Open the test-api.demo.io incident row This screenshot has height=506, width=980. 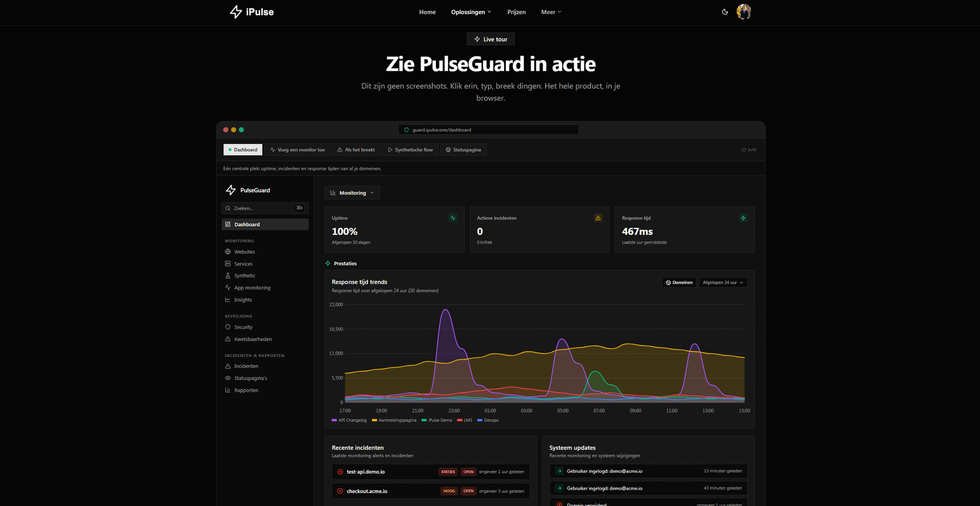pyautogui.click(x=431, y=472)
